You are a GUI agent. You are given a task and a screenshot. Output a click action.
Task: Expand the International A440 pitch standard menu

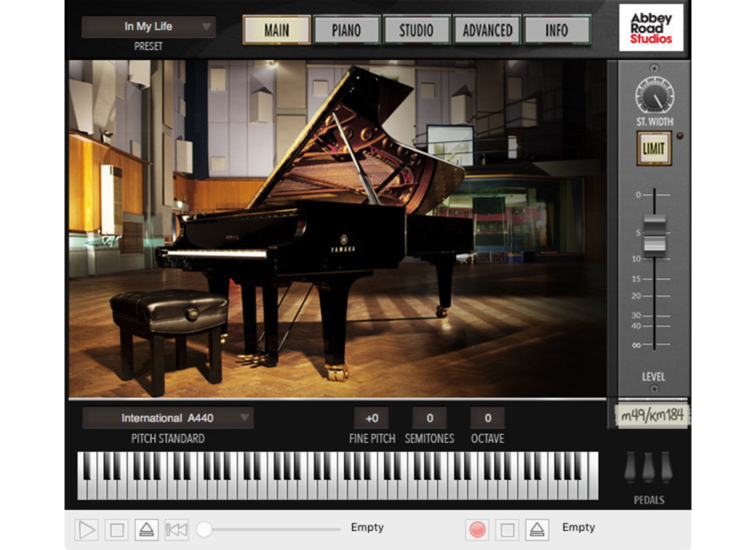point(168,418)
